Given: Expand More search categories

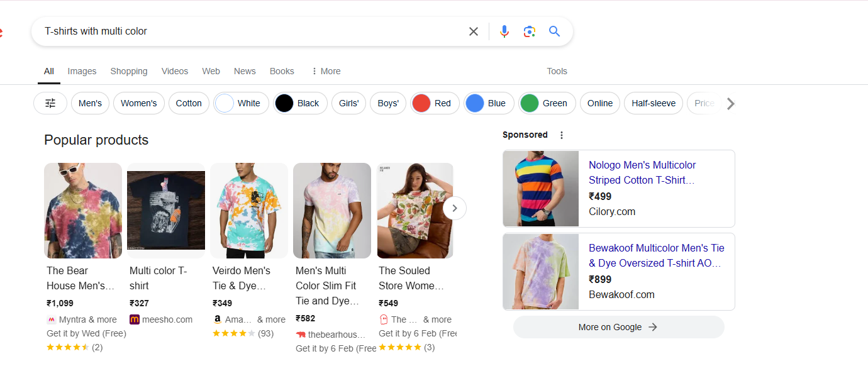Looking at the screenshot, I should point(325,70).
